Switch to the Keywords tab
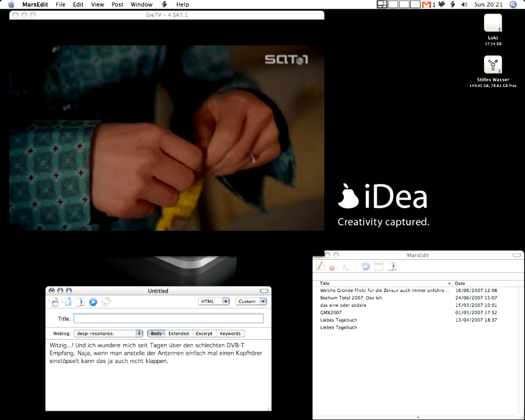The height and width of the screenshot is (420, 525). tap(230, 334)
